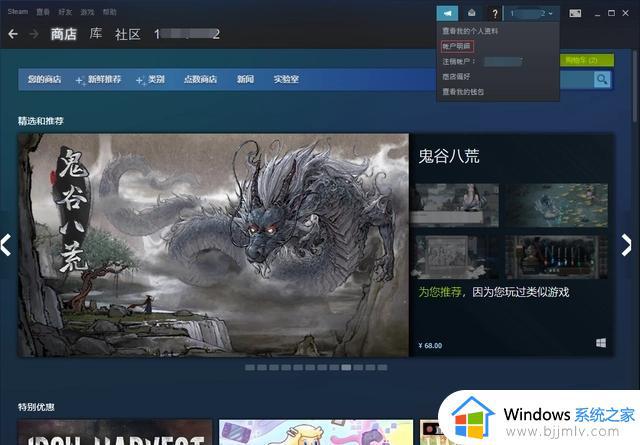This screenshot has height=445, width=640.
Task: Click the Windows platform icon on 鬼谷八荒 card
Action: coord(601,343)
